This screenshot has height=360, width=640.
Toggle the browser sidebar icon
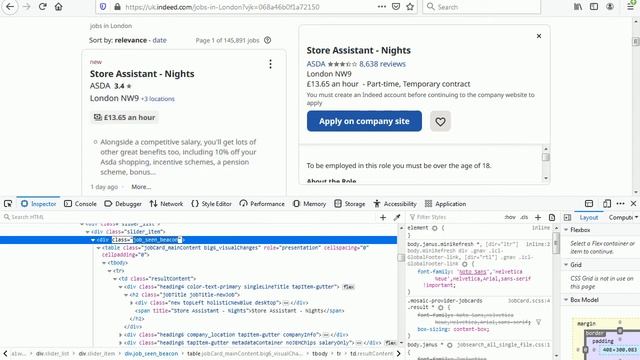[594, 7]
